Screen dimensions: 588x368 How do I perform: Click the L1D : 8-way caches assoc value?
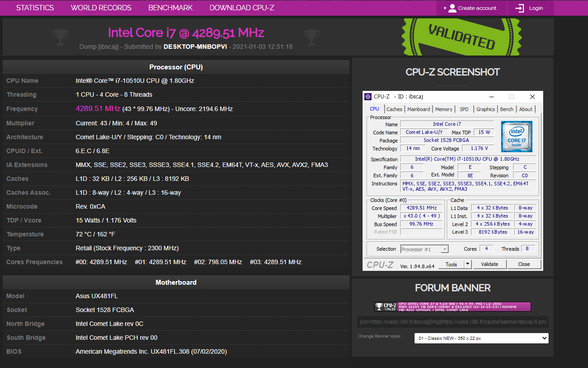(x=128, y=193)
